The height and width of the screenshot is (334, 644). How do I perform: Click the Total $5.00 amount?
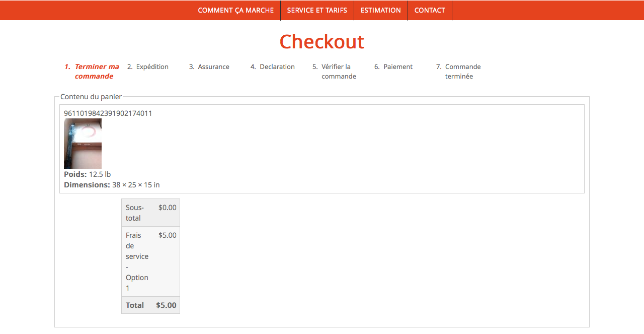tap(166, 305)
